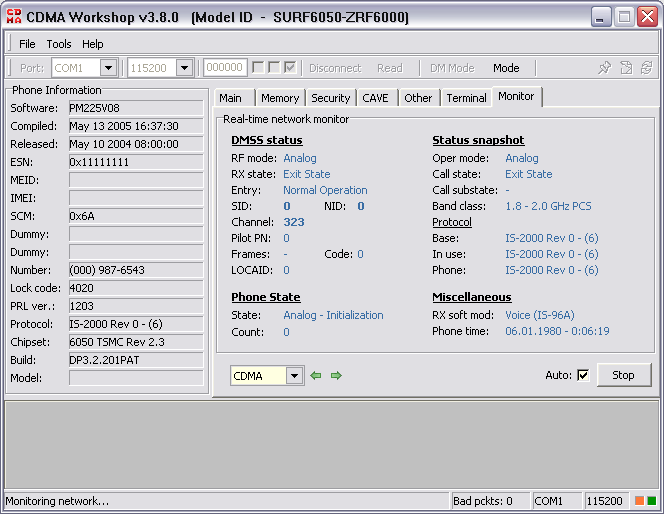Close the CDMA Workshop window
The width and height of the screenshot is (664, 514).
tap(647, 17)
